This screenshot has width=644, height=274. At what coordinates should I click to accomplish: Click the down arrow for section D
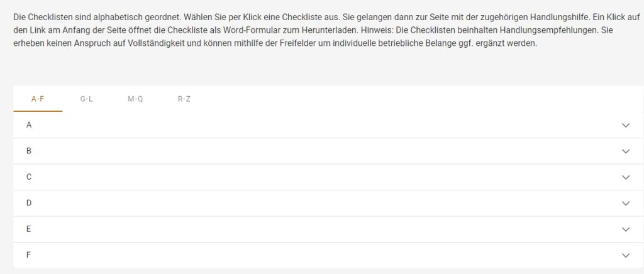point(625,204)
